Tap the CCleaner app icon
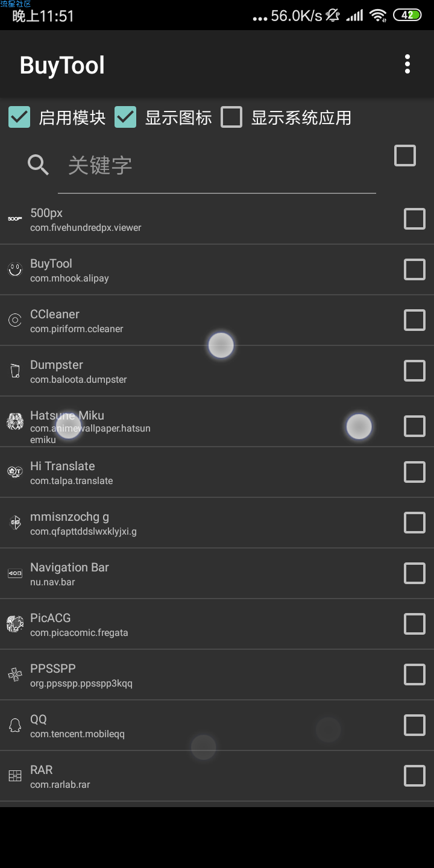This screenshot has height=868, width=434. coord(15,320)
